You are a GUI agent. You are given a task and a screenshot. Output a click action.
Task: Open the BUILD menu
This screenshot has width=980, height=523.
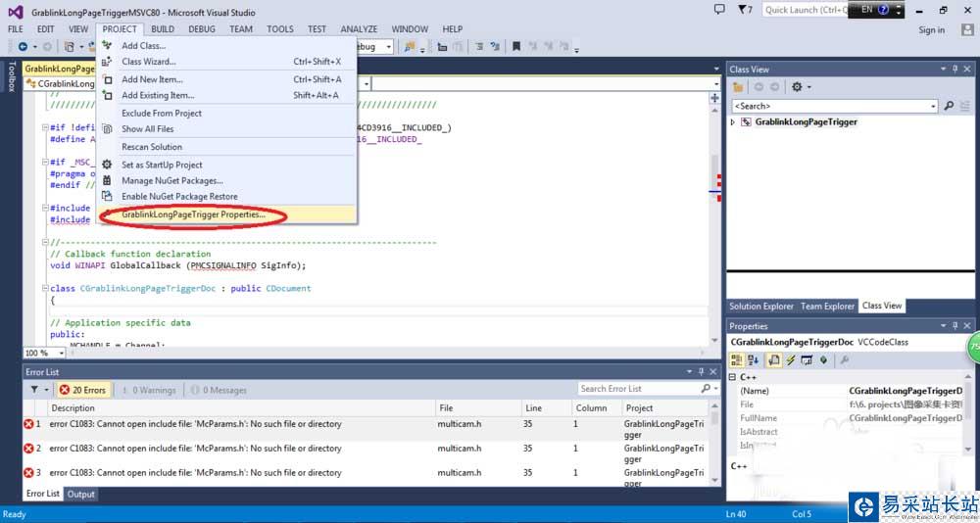163,28
